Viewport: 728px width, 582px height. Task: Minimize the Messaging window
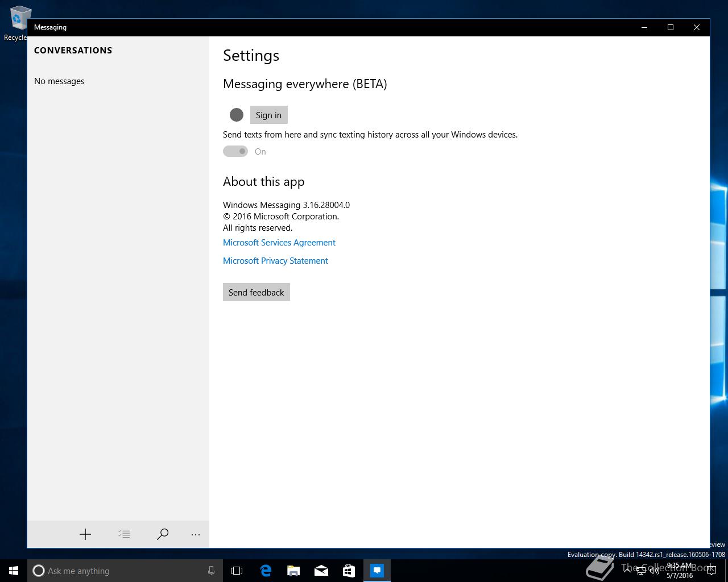pos(644,27)
